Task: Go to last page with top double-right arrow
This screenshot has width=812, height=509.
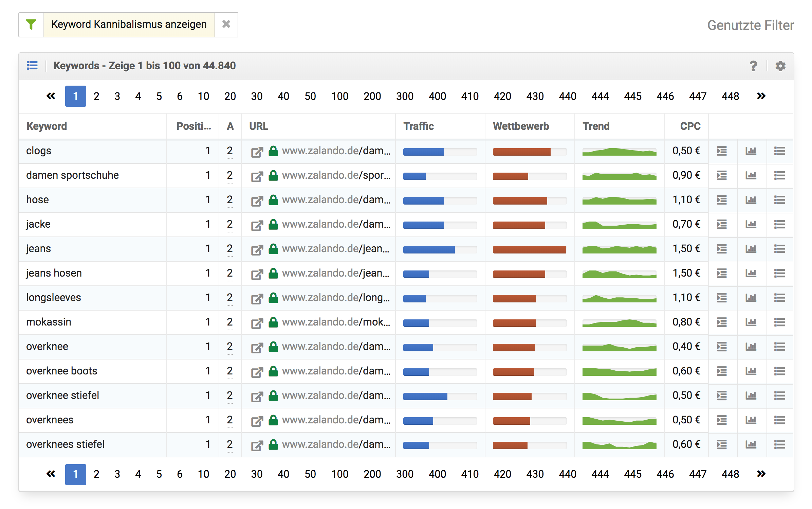Action: pyautogui.click(x=761, y=96)
